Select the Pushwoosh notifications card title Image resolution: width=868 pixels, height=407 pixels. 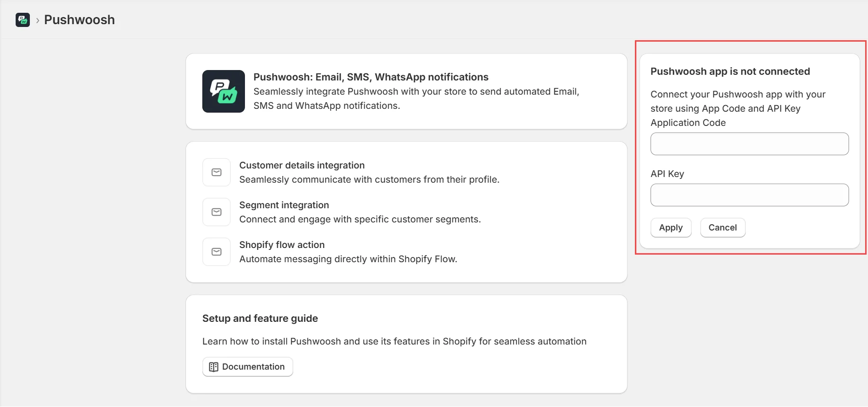point(371,77)
